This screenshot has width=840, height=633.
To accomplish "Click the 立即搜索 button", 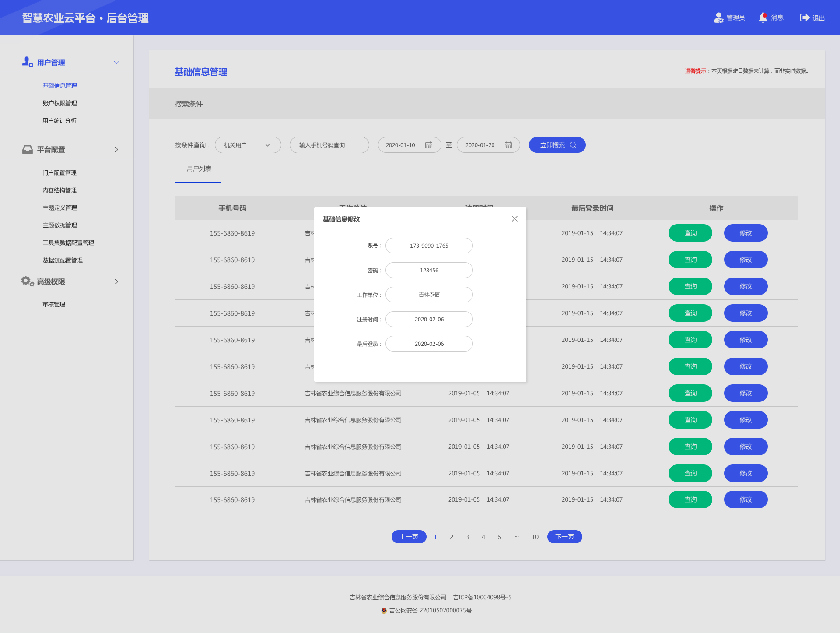I will [x=557, y=145].
